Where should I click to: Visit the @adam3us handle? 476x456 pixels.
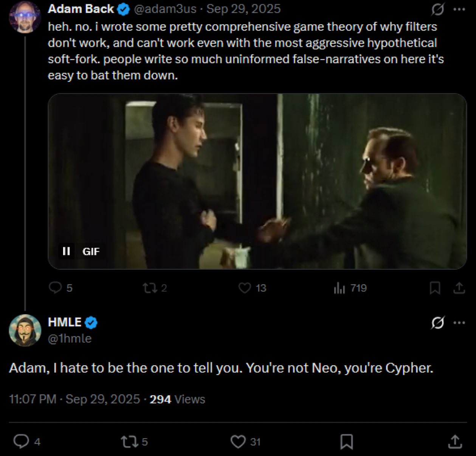[165, 9]
